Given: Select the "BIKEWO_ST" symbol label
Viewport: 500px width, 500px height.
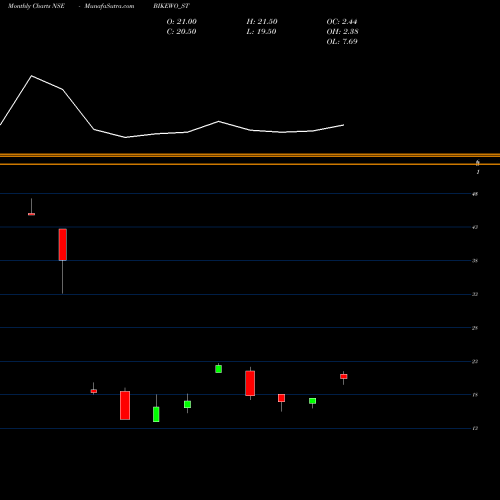Looking at the screenshot, I should (x=171, y=6).
